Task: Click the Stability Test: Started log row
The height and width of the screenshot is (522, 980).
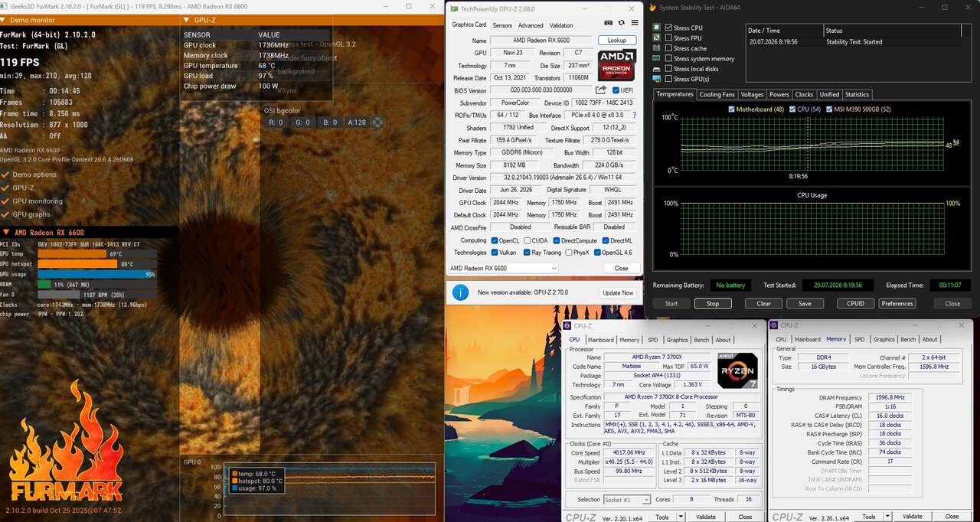Action: 854,42
